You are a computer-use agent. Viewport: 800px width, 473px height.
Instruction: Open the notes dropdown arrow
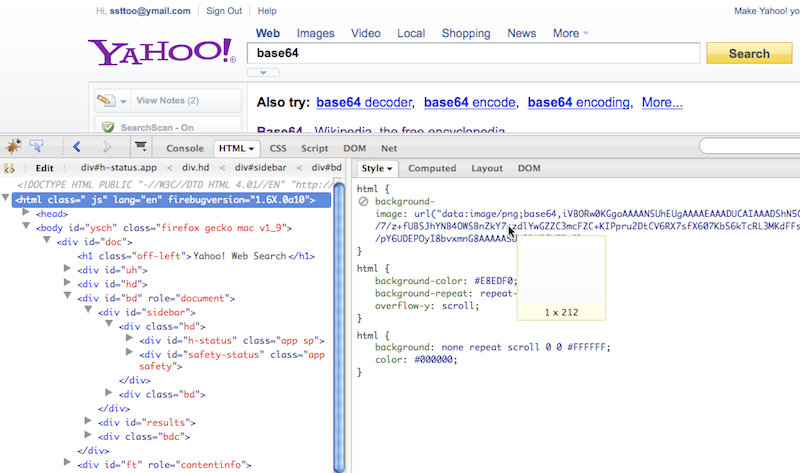[x=123, y=102]
